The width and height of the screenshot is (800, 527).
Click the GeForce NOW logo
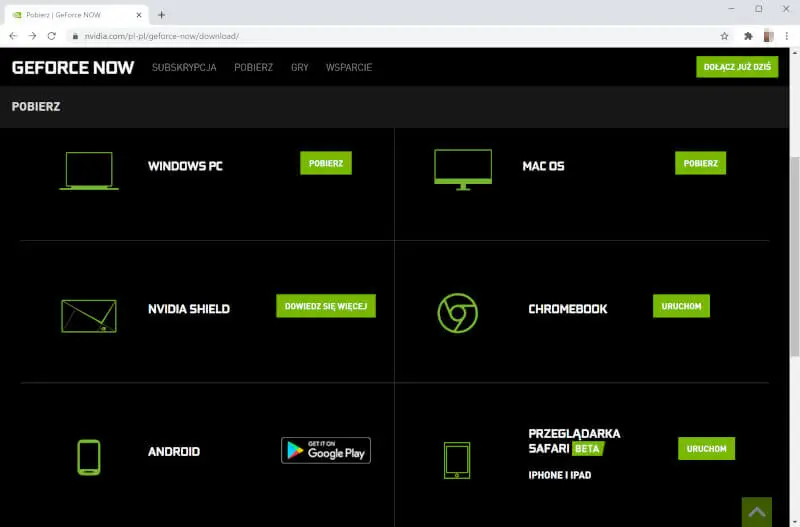click(73, 67)
